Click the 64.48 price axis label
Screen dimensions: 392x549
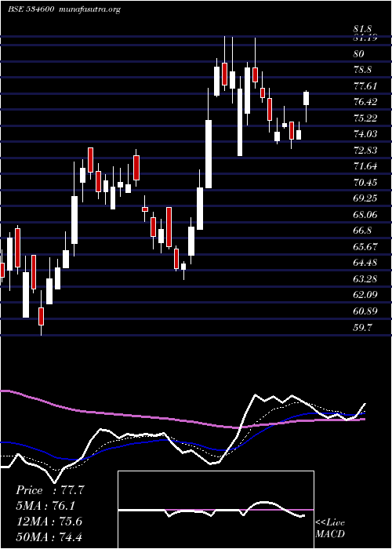[x=365, y=263]
